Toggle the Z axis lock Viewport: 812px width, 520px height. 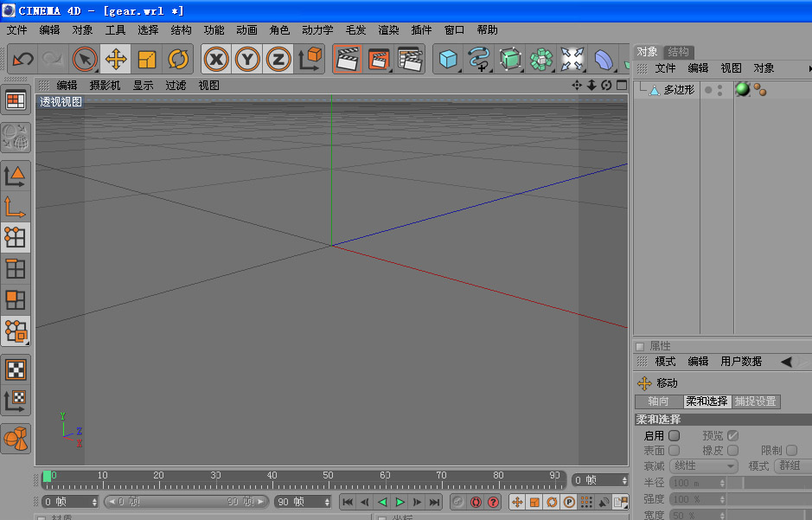click(278, 59)
